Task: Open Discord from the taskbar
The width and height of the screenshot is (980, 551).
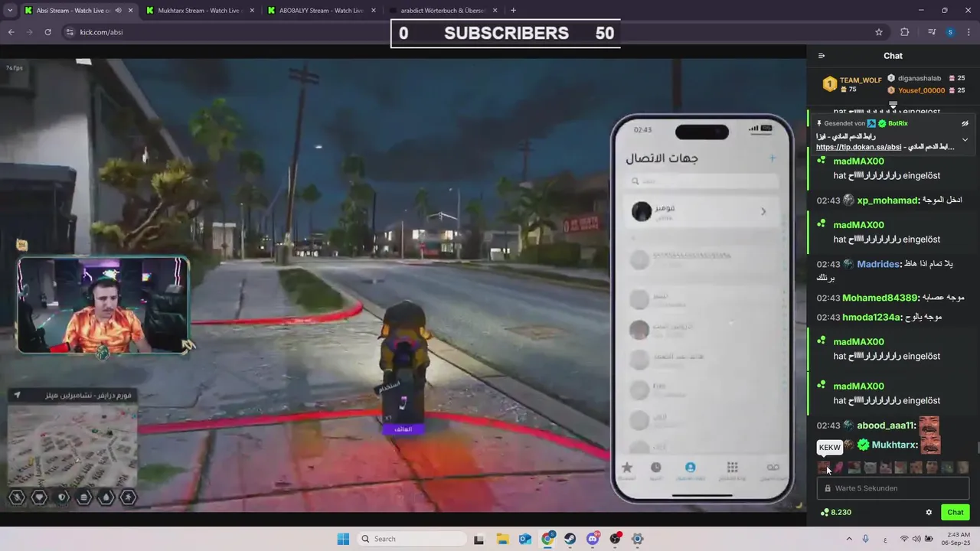Action: tap(593, 539)
